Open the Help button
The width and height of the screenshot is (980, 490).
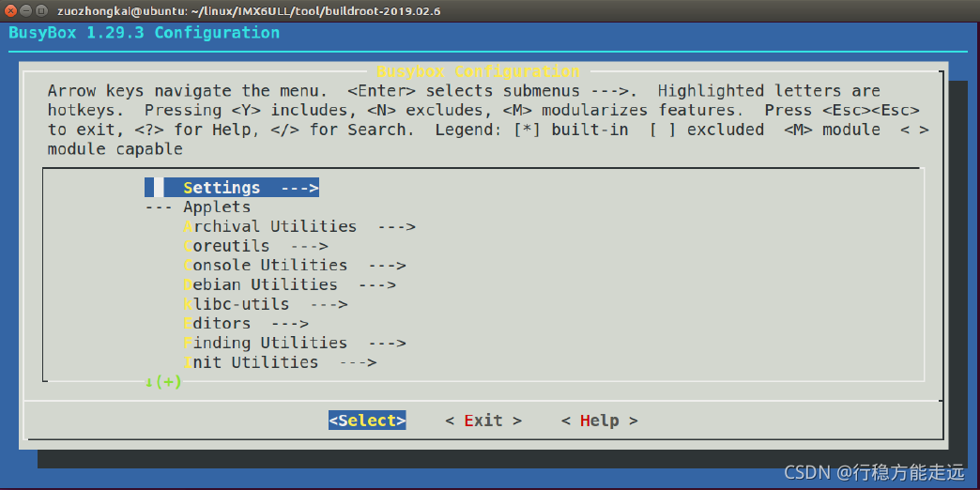pyautogui.click(x=600, y=421)
